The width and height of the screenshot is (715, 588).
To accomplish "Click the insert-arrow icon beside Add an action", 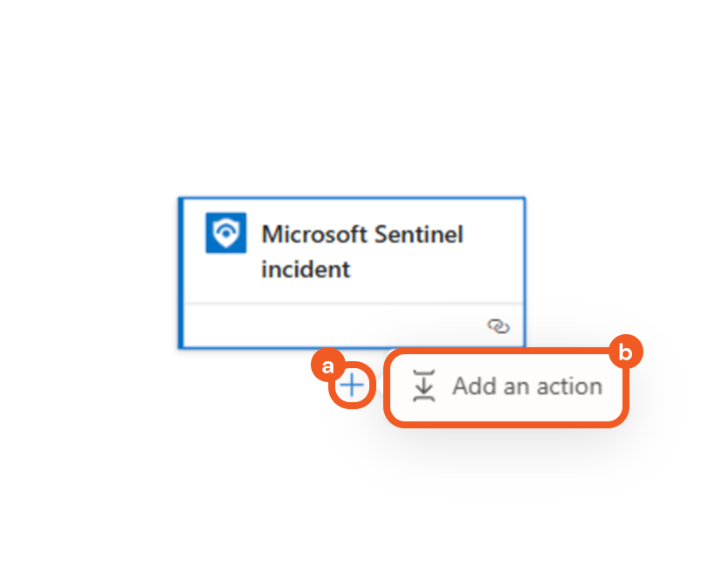I will point(423,386).
